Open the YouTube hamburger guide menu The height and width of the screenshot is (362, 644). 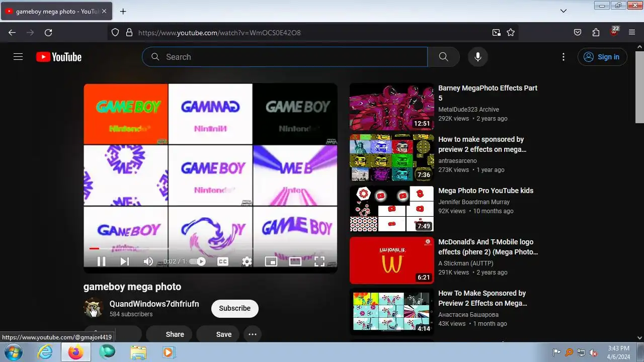tap(18, 57)
